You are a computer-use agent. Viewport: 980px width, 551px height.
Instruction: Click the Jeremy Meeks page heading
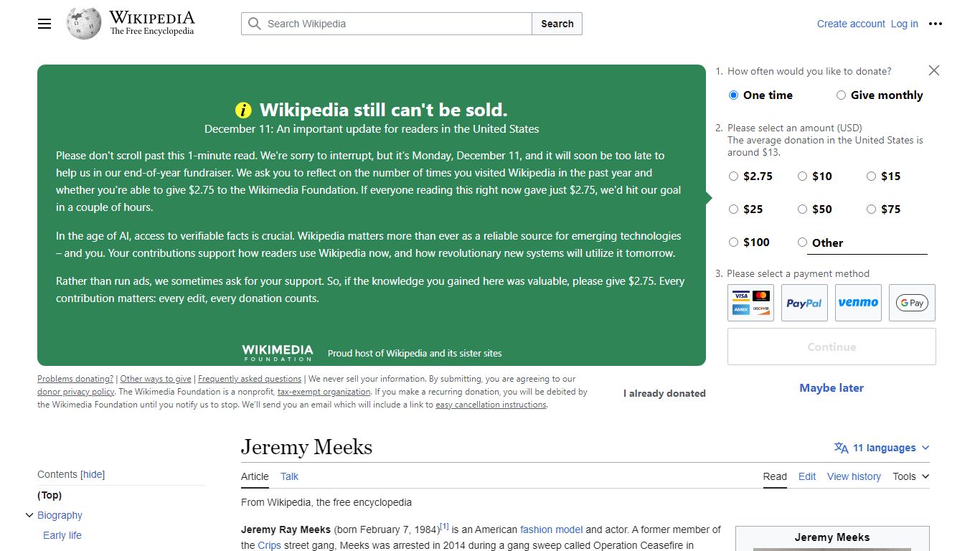click(306, 447)
